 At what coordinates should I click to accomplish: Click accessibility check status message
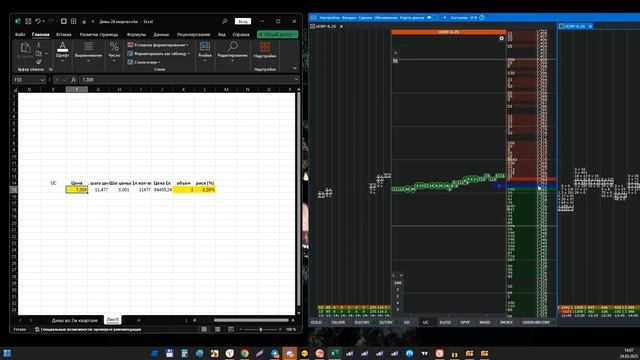(x=88, y=329)
